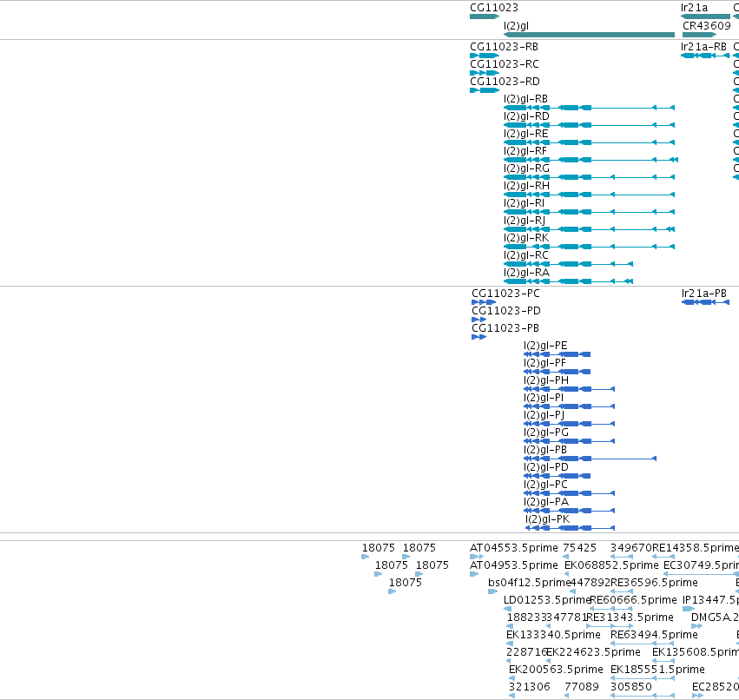Viewport: 739px width, 700px height.
Task: Select the l(2)gl-RD transcript label
Action: tap(526, 116)
